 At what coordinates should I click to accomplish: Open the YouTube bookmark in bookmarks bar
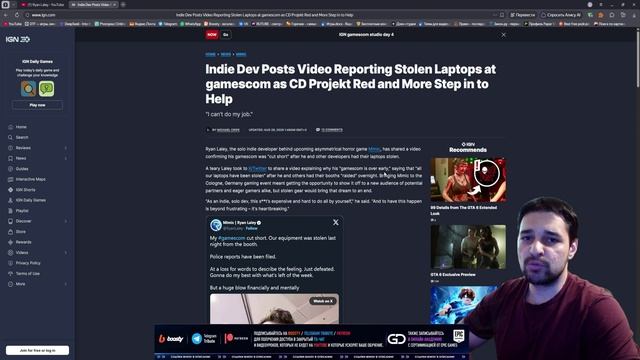12,24
